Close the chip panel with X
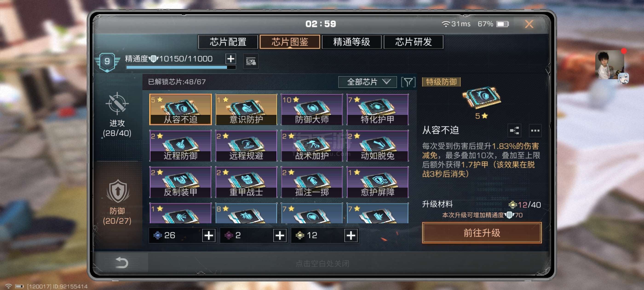 (x=529, y=24)
